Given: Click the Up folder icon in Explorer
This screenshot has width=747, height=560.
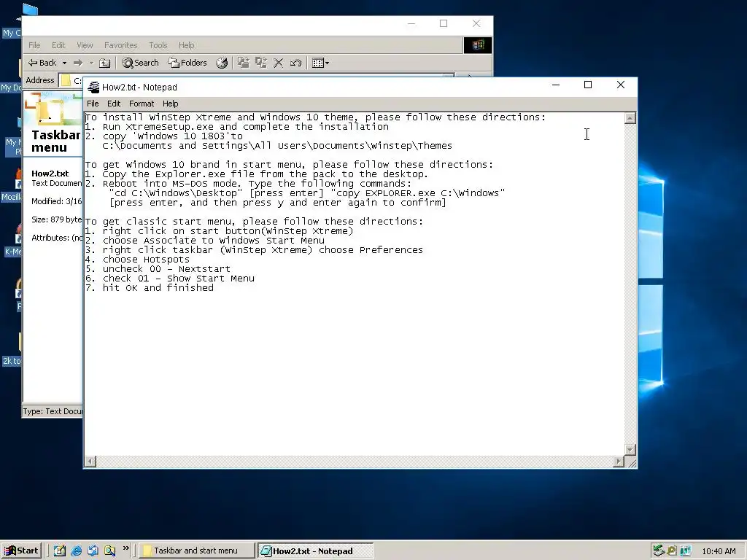Looking at the screenshot, I should point(105,63).
